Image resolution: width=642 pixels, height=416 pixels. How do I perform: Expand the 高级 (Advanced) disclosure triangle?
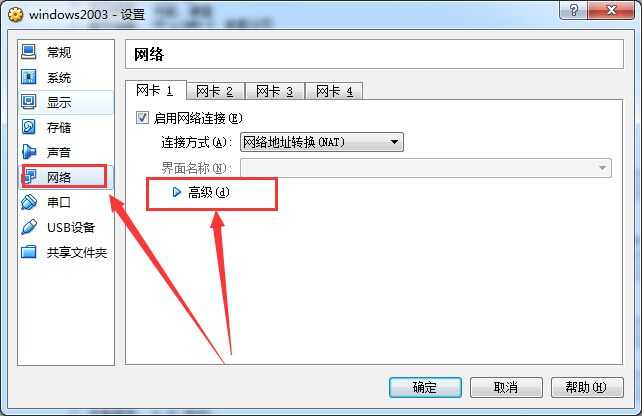[176, 192]
